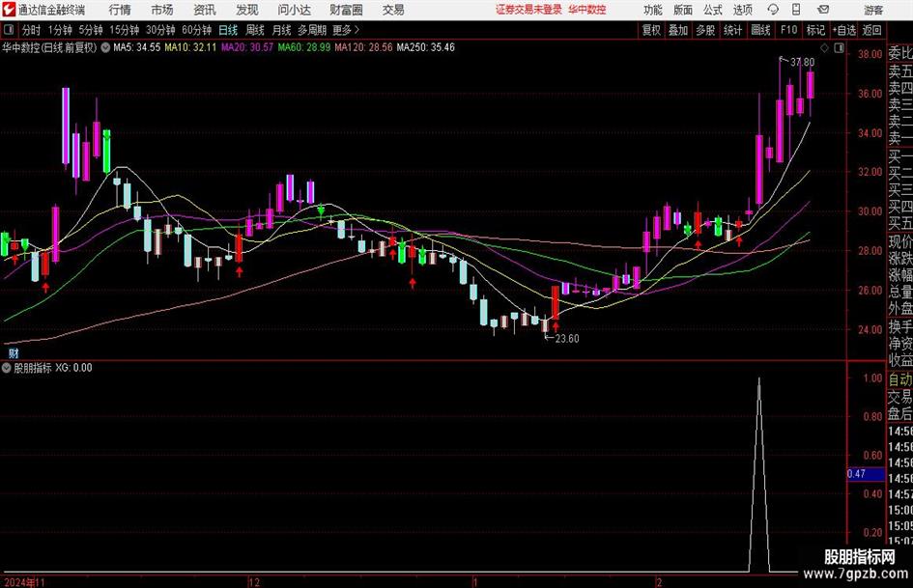Click the +自选 add to watchlist button

[843, 30]
